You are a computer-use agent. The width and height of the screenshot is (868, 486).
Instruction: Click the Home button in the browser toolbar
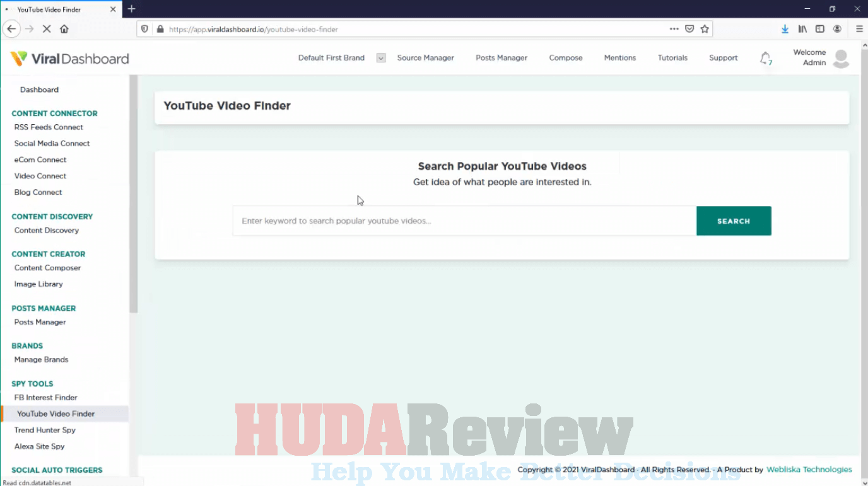[64, 28]
